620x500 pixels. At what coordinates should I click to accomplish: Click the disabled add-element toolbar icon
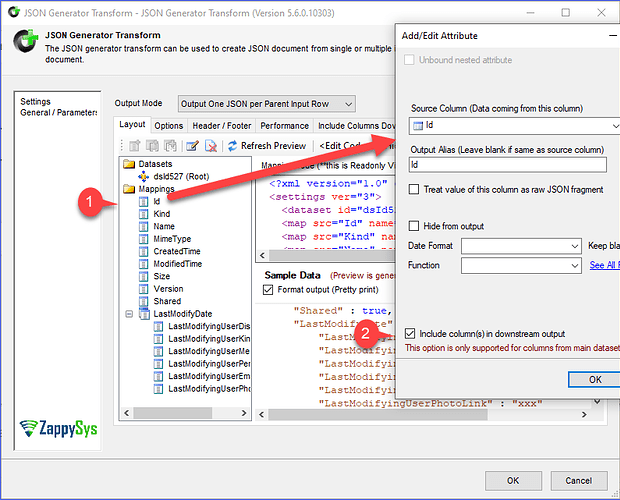pos(134,146)
